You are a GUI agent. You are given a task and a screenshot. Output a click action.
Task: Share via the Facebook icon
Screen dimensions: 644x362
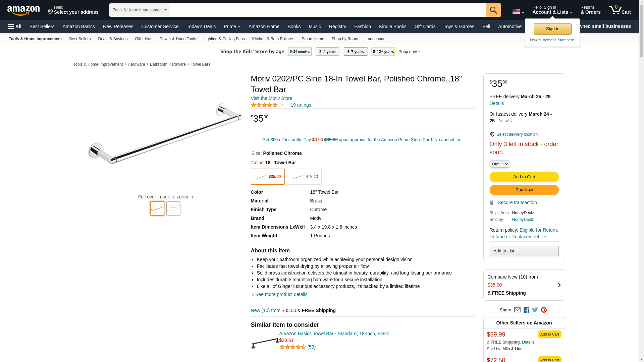pyautogui.click(x=526, y=310)
